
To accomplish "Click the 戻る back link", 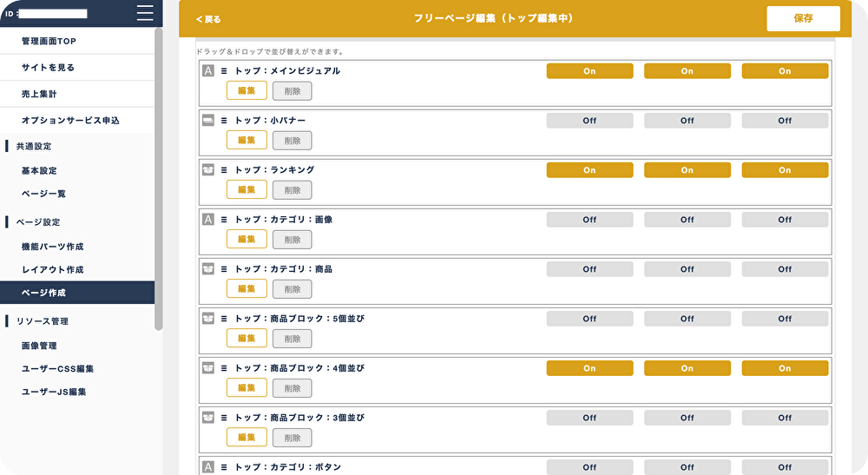I will tap(208, 19).
